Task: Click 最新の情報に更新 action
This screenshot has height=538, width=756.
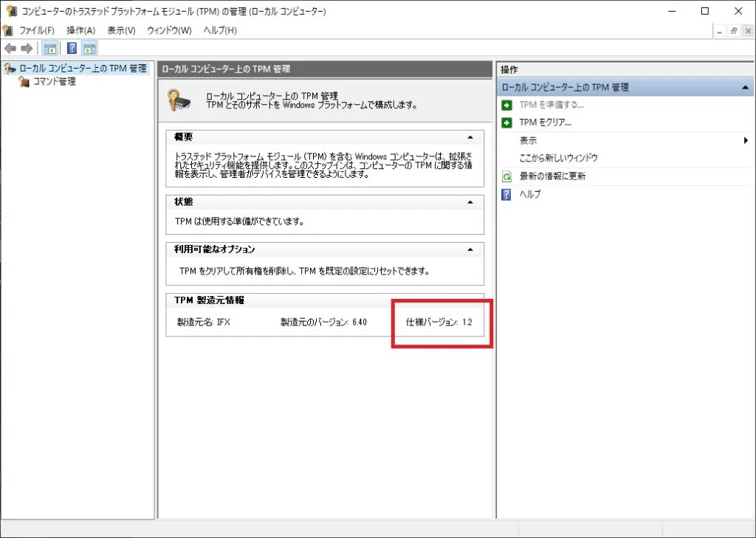Action: click(x=552, y=176)
